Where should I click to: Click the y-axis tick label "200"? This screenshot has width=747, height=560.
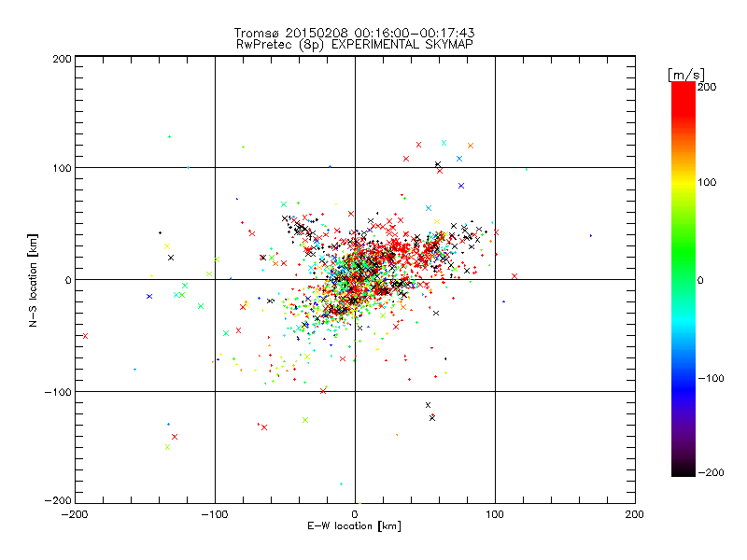[62, 59]
